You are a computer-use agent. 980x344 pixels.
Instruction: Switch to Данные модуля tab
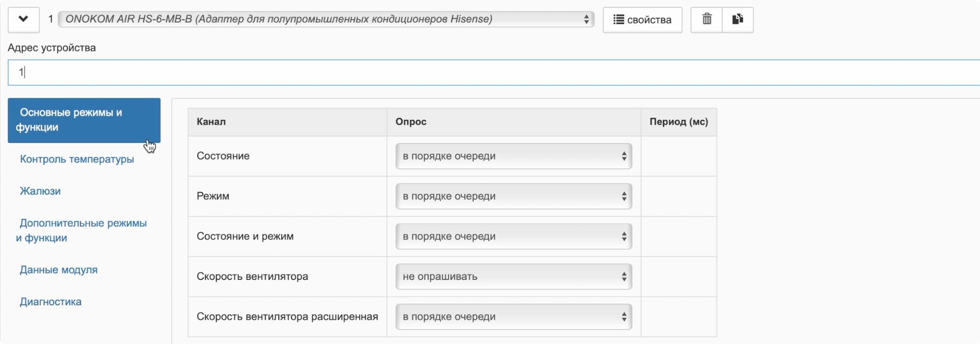(x=59, y=270)
